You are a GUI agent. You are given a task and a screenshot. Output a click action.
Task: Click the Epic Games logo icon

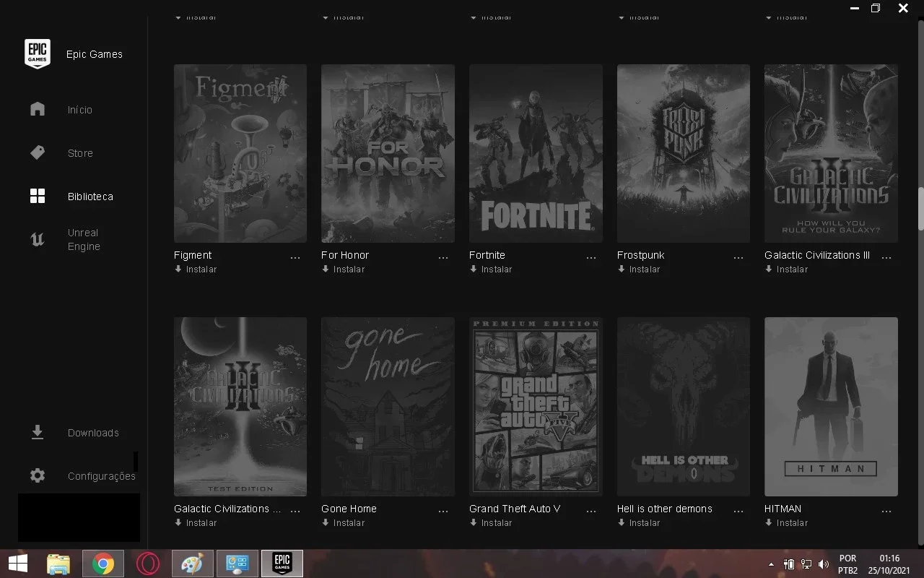point(38,54)
